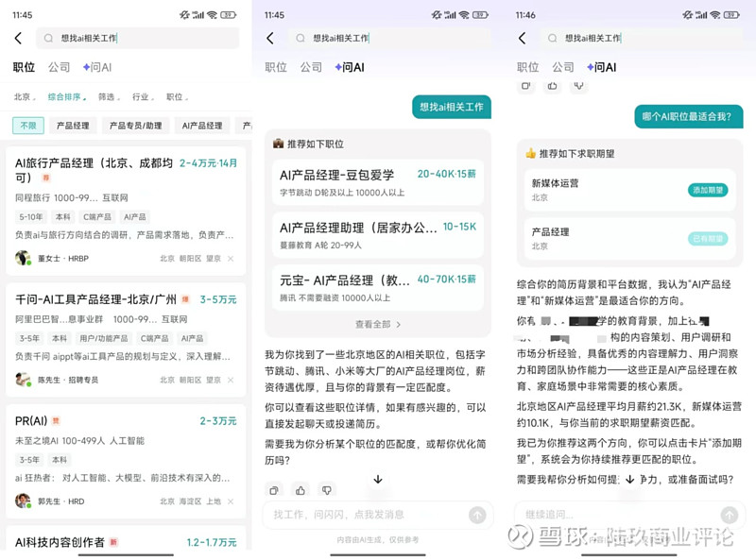This screenshot has height=560, width=756.
Task: Open recruiter 董女士 avatar
Action: click(x=23, y=258)
